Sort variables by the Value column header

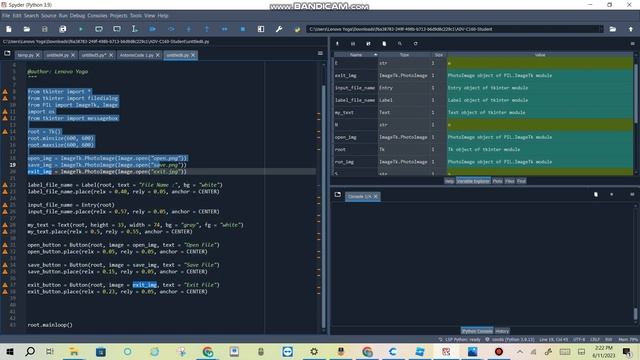(540, 55)
